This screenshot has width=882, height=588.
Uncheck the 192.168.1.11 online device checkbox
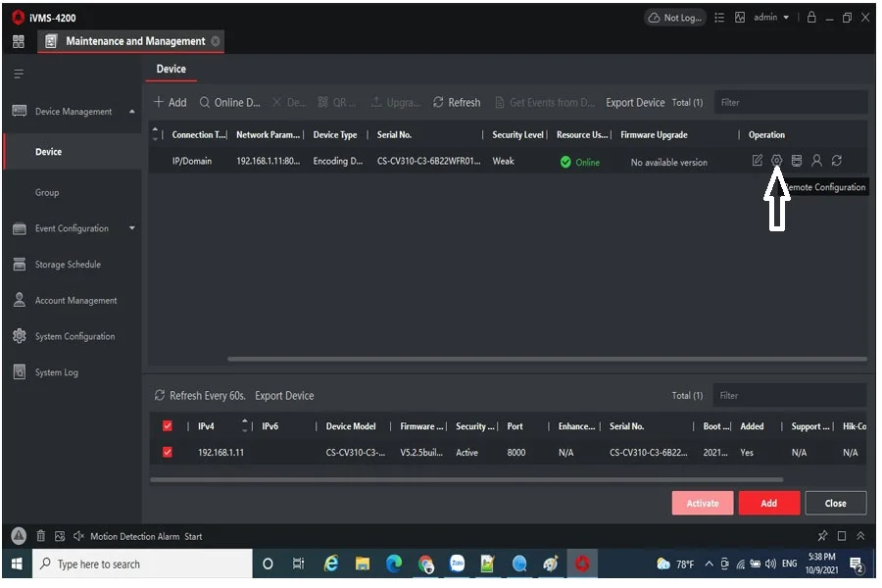coord(167,452)
